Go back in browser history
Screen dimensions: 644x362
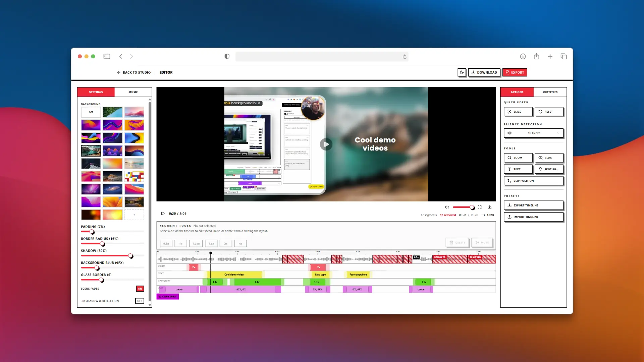121,56
